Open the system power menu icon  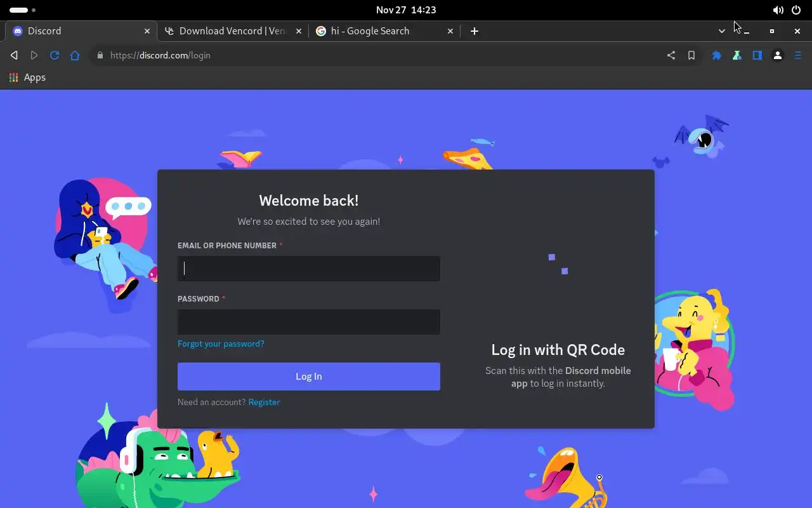click(x=796, y=10)
